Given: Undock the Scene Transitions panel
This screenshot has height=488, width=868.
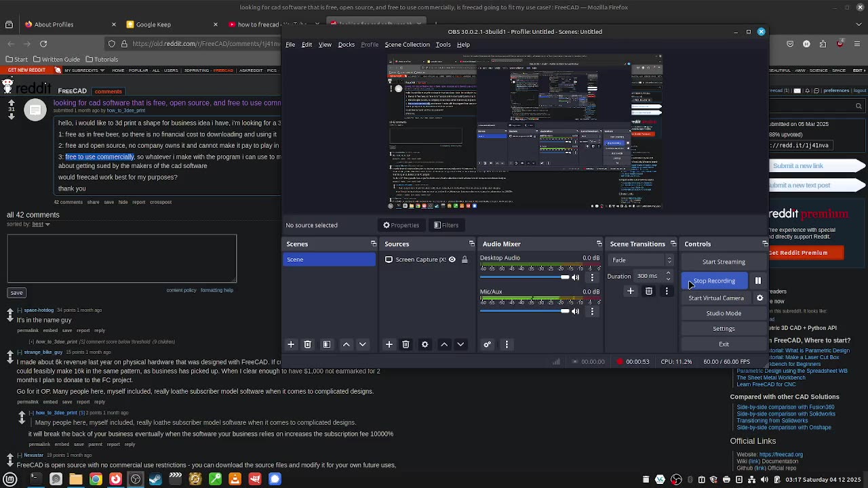Looking at the screenshot, I should pyautogui.click(x=673, y=244).
